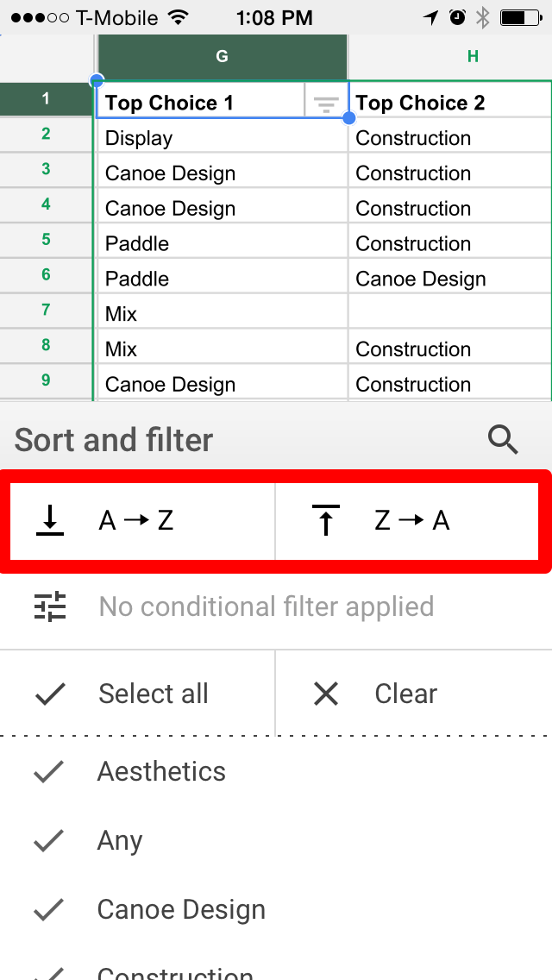552x980 pixels.
Task: Tap the conditional filter sliders icon
Action: [x=50, y=606]
